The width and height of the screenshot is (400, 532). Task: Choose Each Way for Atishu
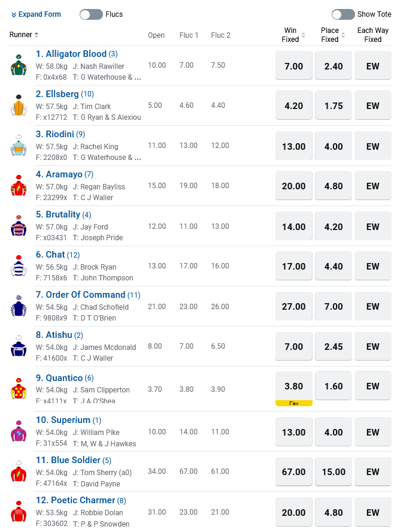click(x=373, y=346)
